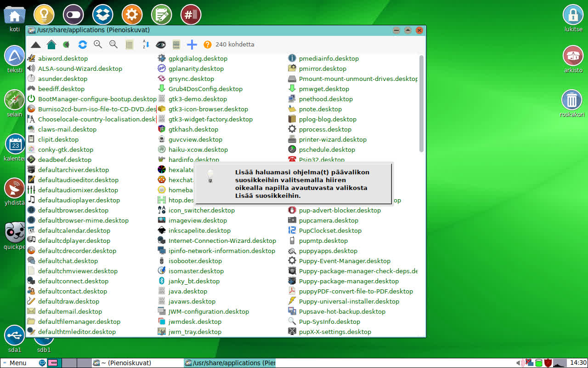Select defaultfilemanager.desktop folder icon

pyautogui.click(x=31, y=322)
